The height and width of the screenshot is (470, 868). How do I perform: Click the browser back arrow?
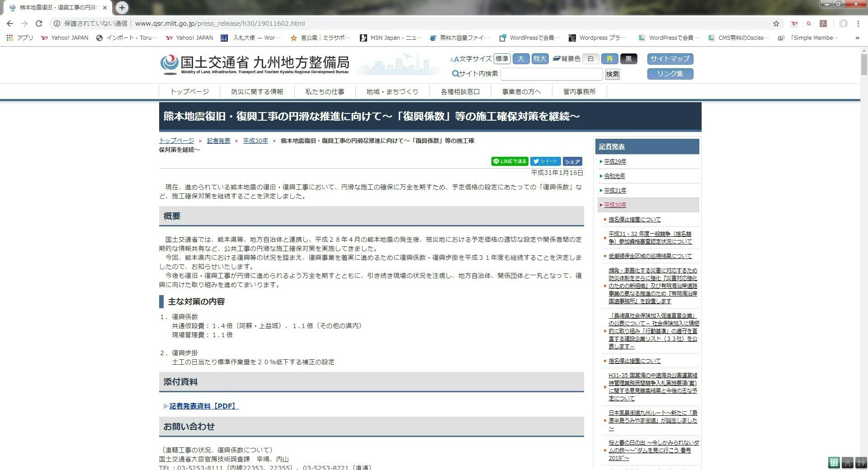tap(10, 23)
